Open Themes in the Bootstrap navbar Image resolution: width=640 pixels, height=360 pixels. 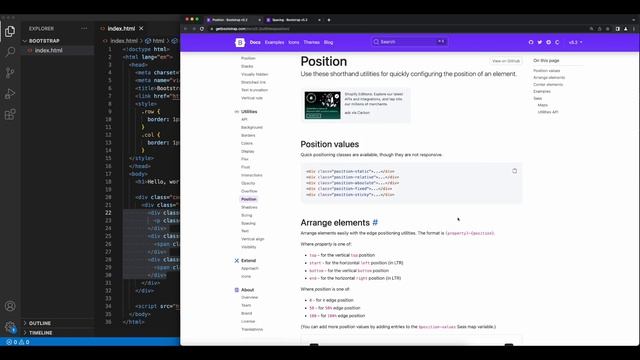[x=311, y=42]
